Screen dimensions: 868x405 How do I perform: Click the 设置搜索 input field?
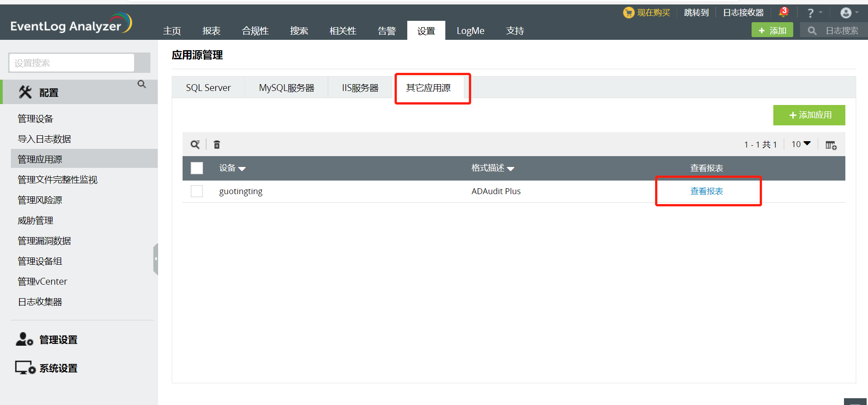[72, 63]
